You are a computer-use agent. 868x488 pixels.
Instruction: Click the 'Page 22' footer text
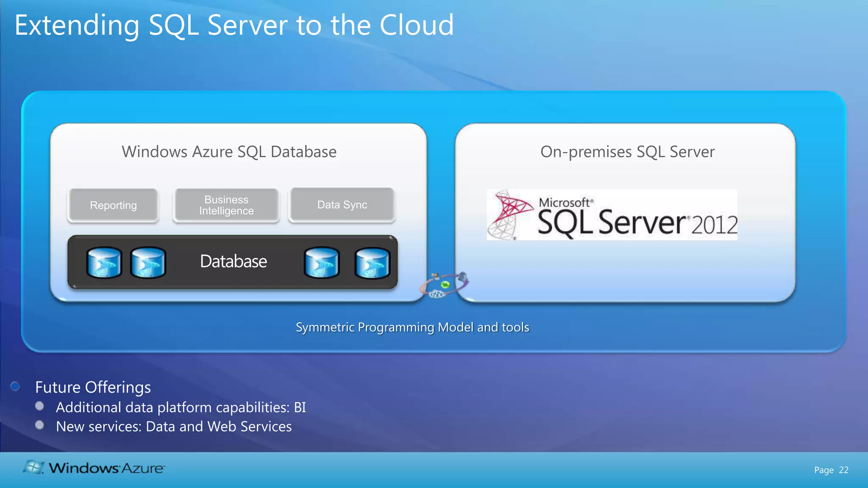point(831,470)
